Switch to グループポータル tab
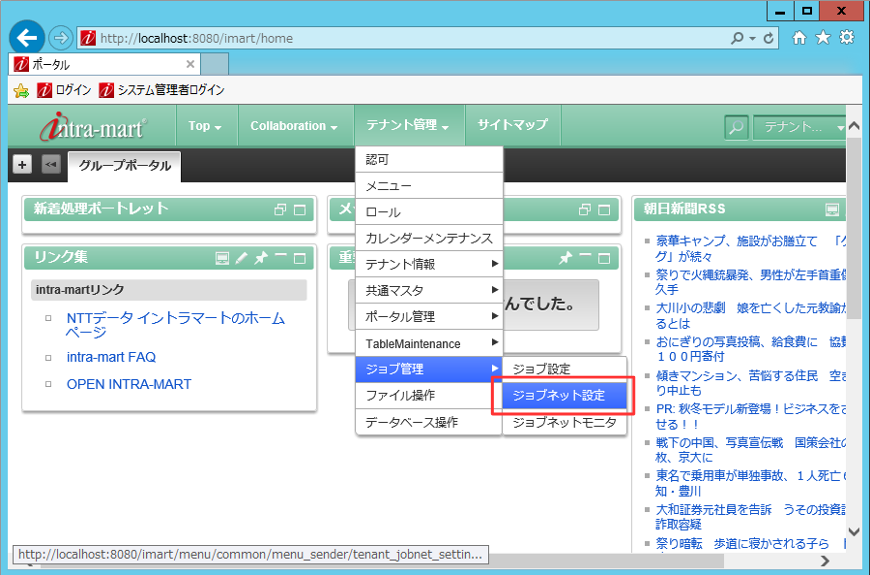This screenshot has height=575, width=870. [x=125, y=165]
